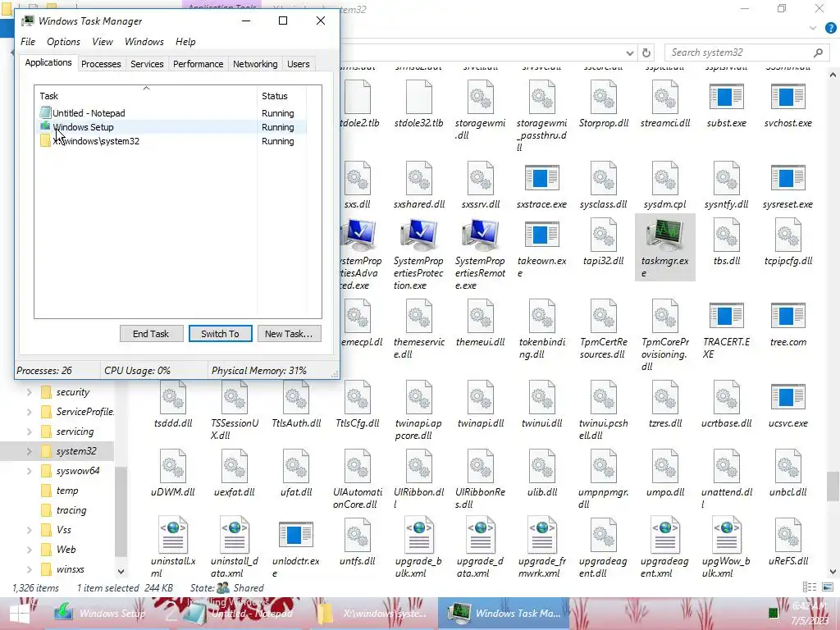Switch to the Performance tab

pyautogui.click(x=198, y=64)
